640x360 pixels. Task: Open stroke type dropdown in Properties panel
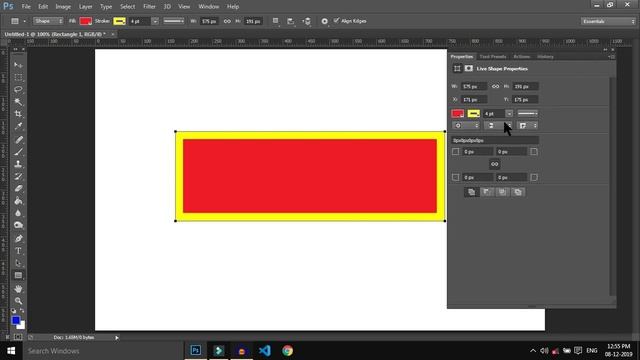click(x=527, y=113)
